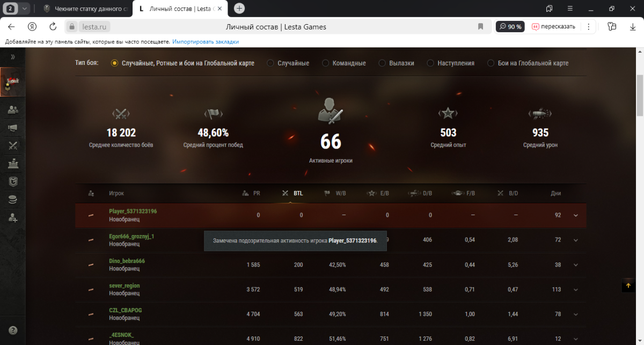
Task: Click the clan treasury coins icon
Action: pyautogui.click(x=13, y=200)
